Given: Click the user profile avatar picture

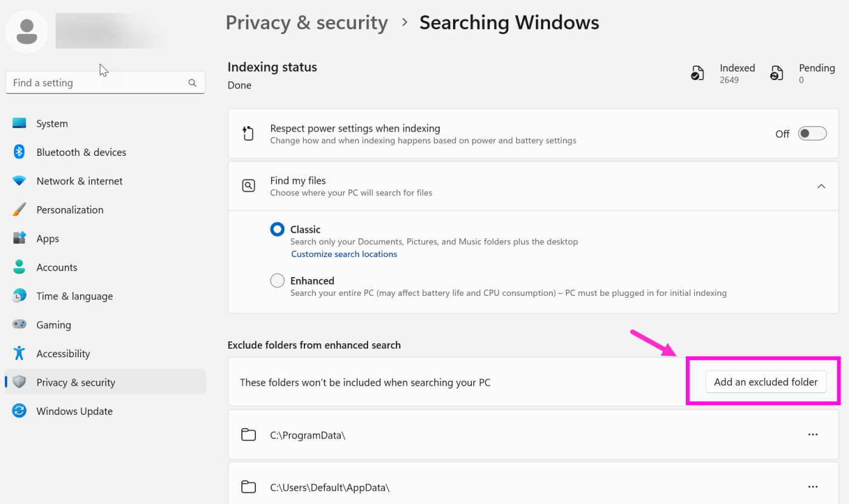Looking at the screenshot, I should pos(27,32).
